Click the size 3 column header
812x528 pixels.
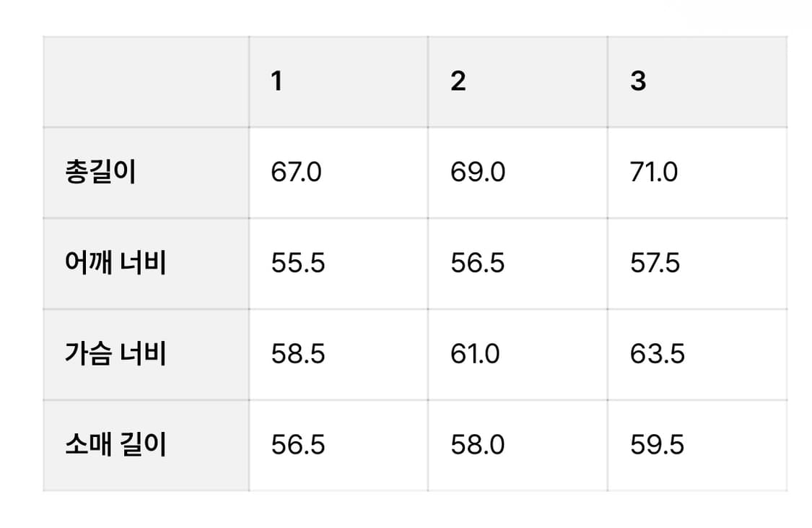[638, 82]
